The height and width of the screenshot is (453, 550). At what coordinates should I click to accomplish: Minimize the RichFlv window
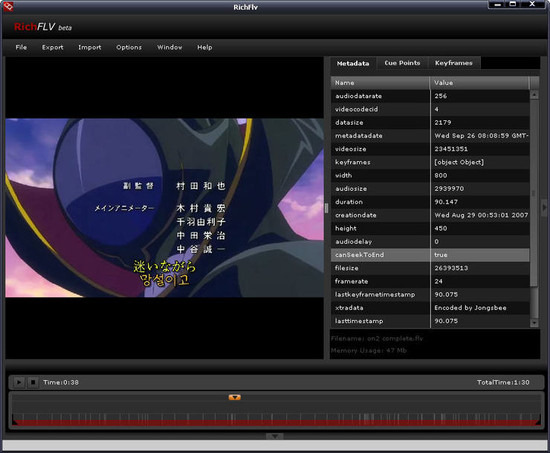coord(497,4)
